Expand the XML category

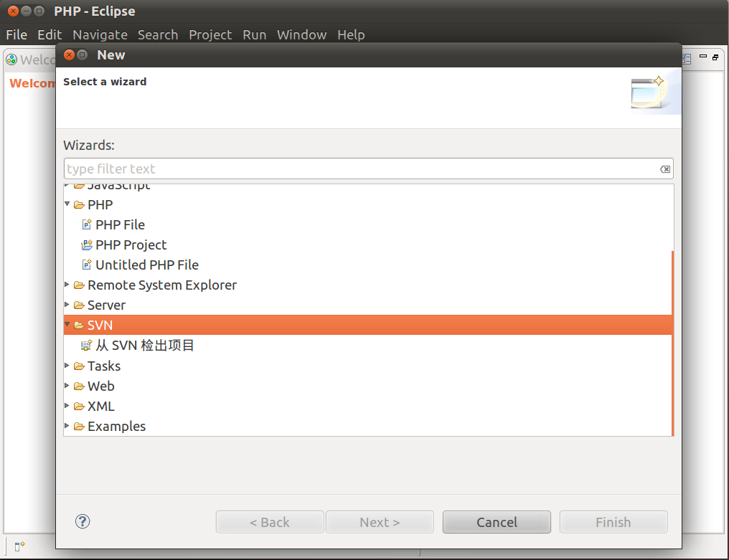click(x=67, y=405)
